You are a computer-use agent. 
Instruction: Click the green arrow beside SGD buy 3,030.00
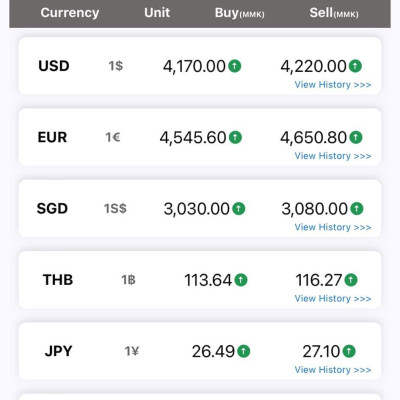click(x=239, y=208)
